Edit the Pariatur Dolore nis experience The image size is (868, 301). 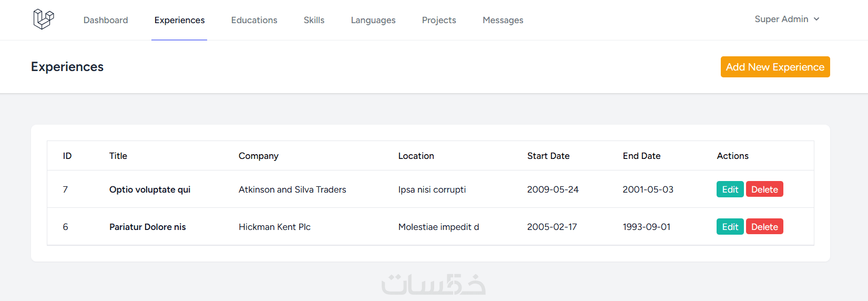tap(730, 227)
